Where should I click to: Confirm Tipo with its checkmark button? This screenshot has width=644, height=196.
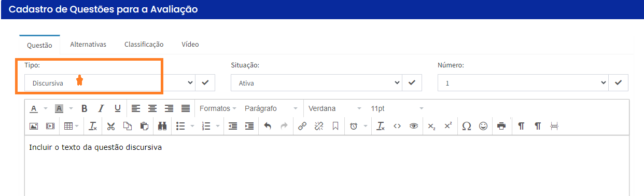tap(205, 83)
